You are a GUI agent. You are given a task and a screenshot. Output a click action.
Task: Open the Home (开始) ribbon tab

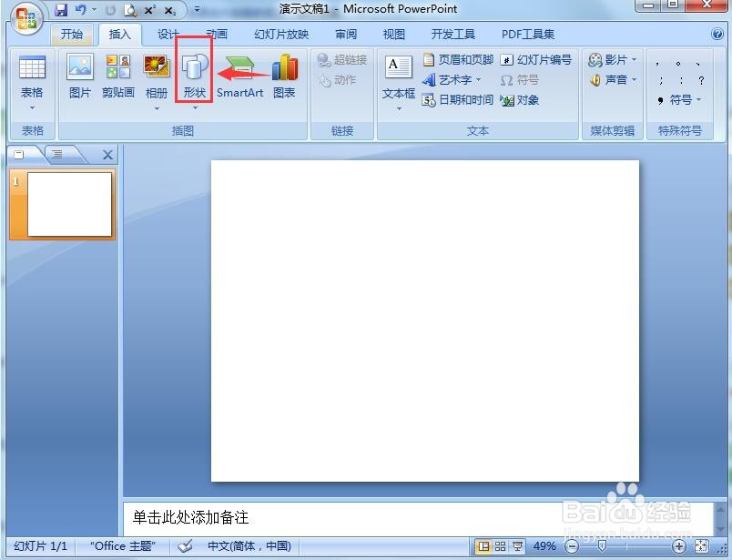pyautogui.click(x=71, y=34)
